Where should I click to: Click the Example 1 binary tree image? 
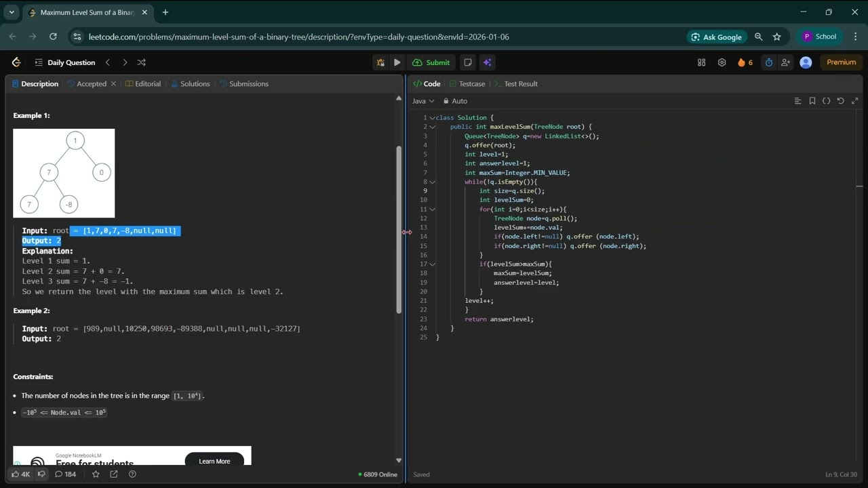(64, 173)
